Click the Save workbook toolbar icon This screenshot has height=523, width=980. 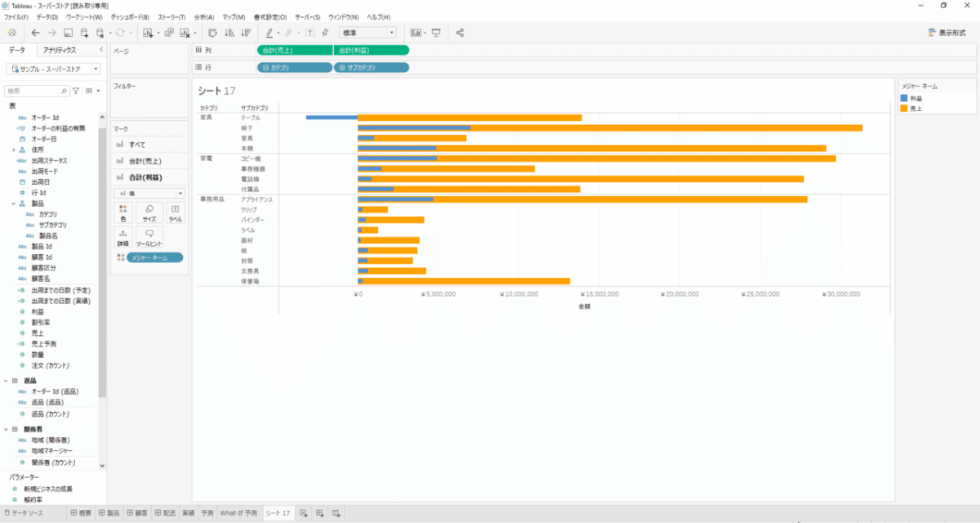tap(68, 33)
